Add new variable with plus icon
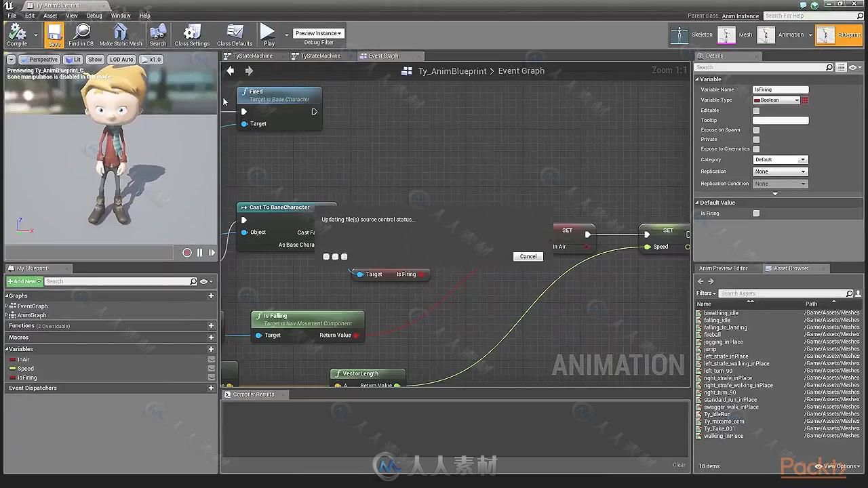 211,349
